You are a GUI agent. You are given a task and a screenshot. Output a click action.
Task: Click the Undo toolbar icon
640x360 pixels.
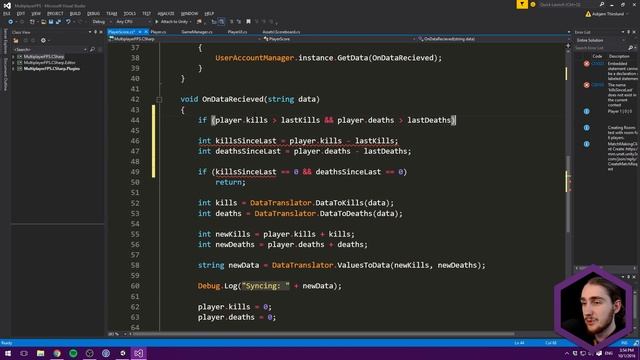[x=68, y=22]
